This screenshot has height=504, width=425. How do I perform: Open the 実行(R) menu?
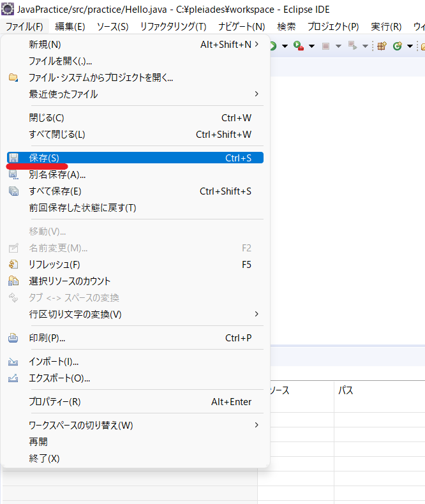(386, 26)
